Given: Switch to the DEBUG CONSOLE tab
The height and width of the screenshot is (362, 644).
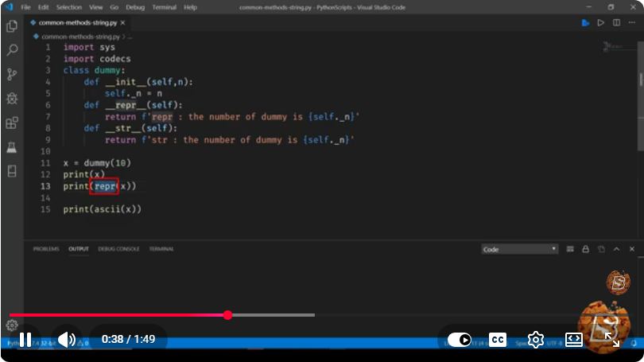Looking at the screenshot, I should click(x=118, y=249).
